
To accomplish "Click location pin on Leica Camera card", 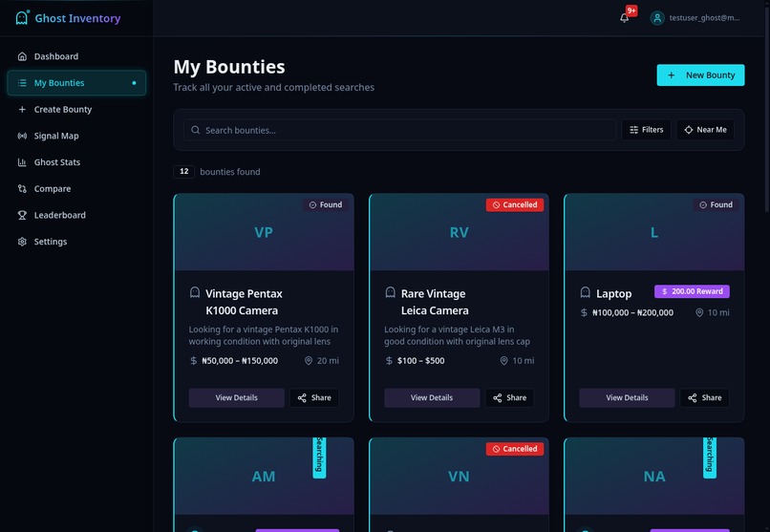I will pos(503,361).
